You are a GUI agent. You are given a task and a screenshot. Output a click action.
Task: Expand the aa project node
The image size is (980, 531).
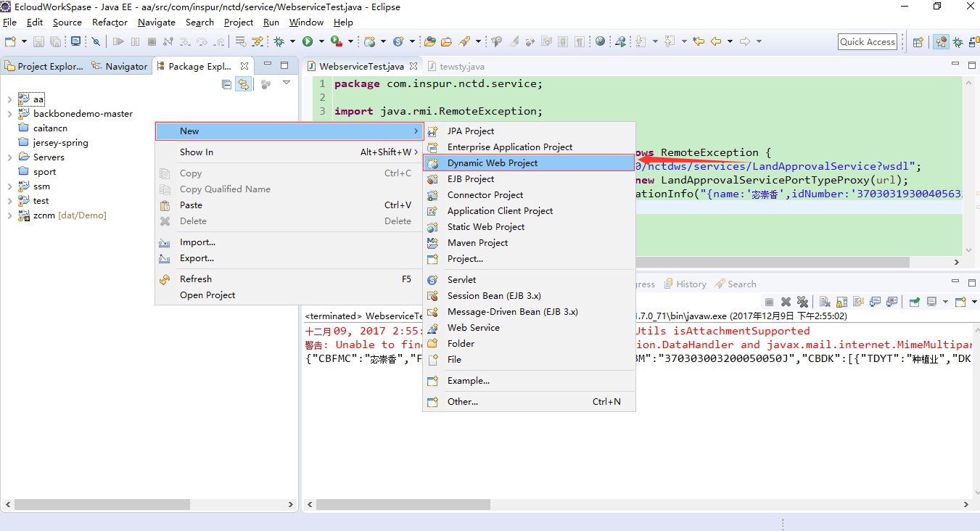pyautogui.click(x=9, y=99)
